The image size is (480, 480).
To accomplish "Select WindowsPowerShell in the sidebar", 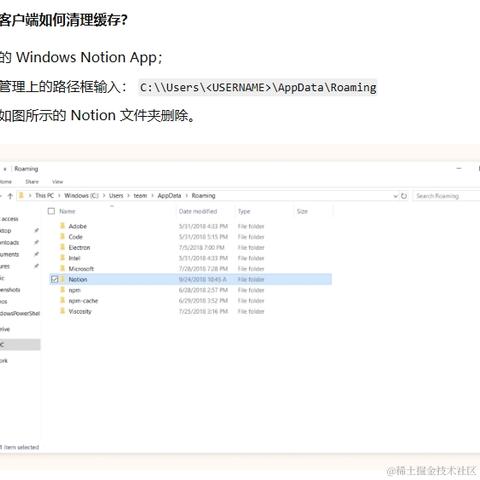I will (20, 313).
